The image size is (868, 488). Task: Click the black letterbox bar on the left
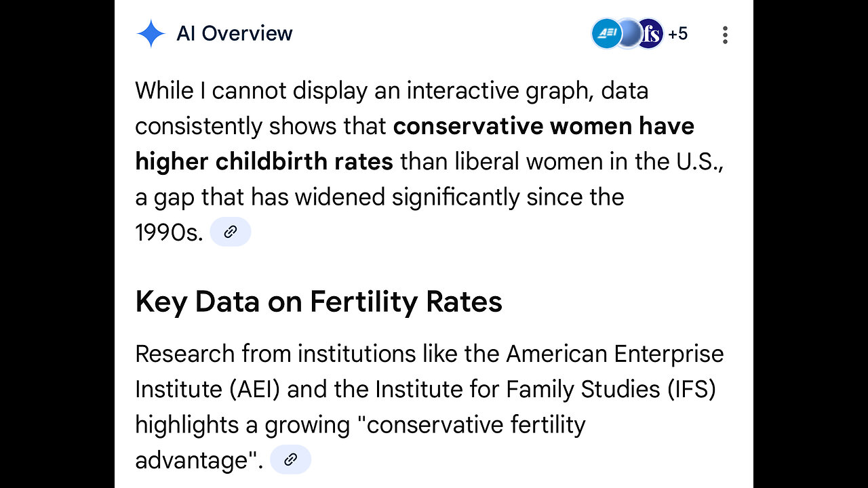click(57, 244)
